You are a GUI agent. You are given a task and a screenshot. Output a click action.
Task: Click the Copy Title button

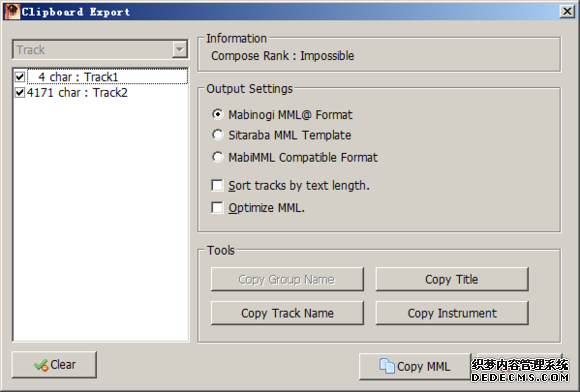pyautogui.click(x=452, y=279)
